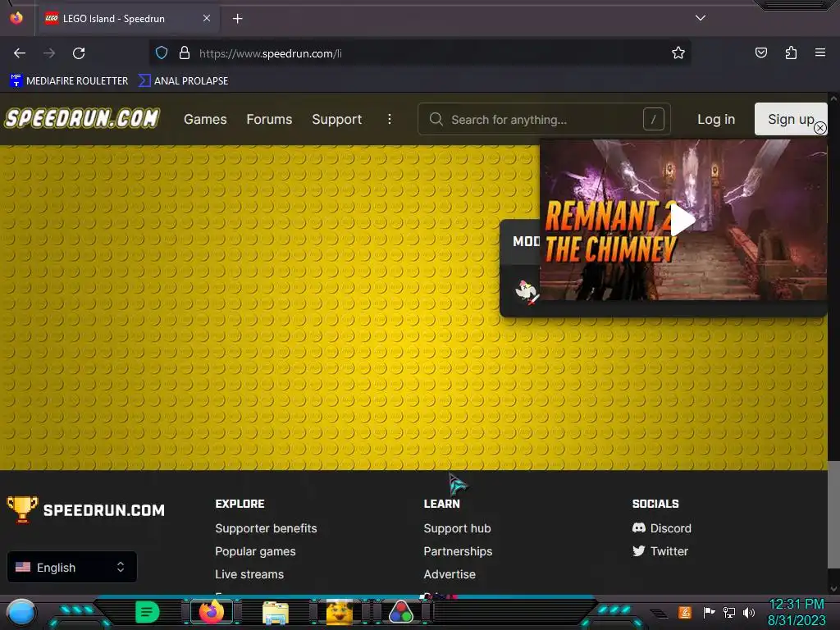
Task: Play the Remnant 2 video
Action: [x=682, y=220]
